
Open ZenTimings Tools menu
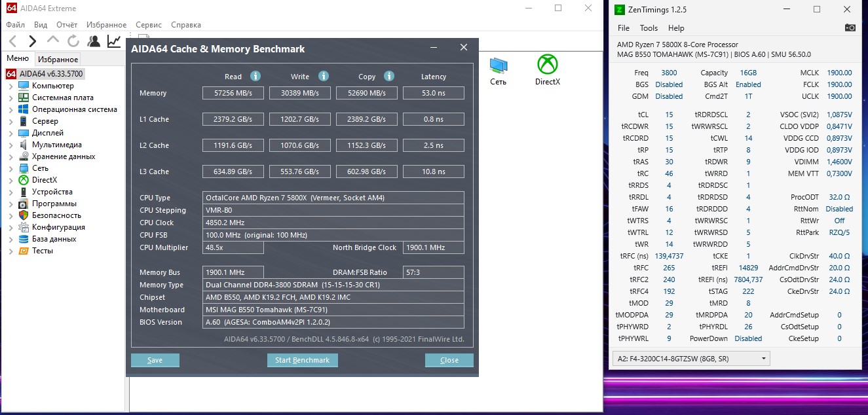[x=649, y=28]
